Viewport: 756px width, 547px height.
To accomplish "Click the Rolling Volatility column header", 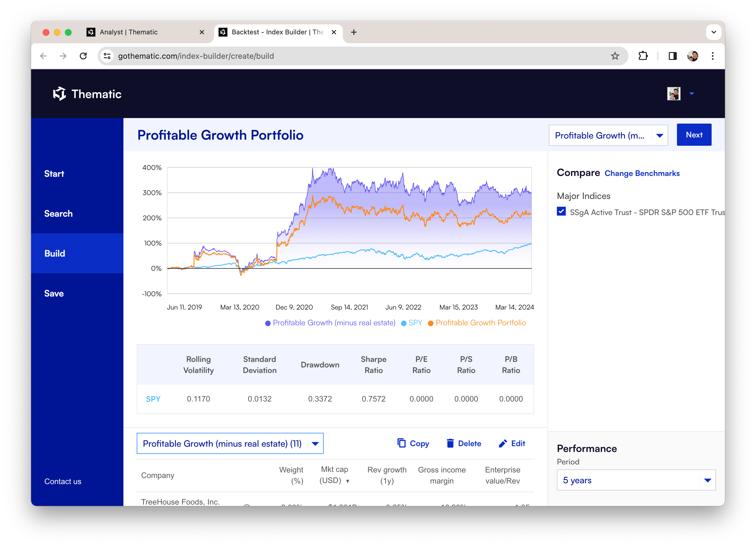I will pyautogui.click(x=198, y=365).
